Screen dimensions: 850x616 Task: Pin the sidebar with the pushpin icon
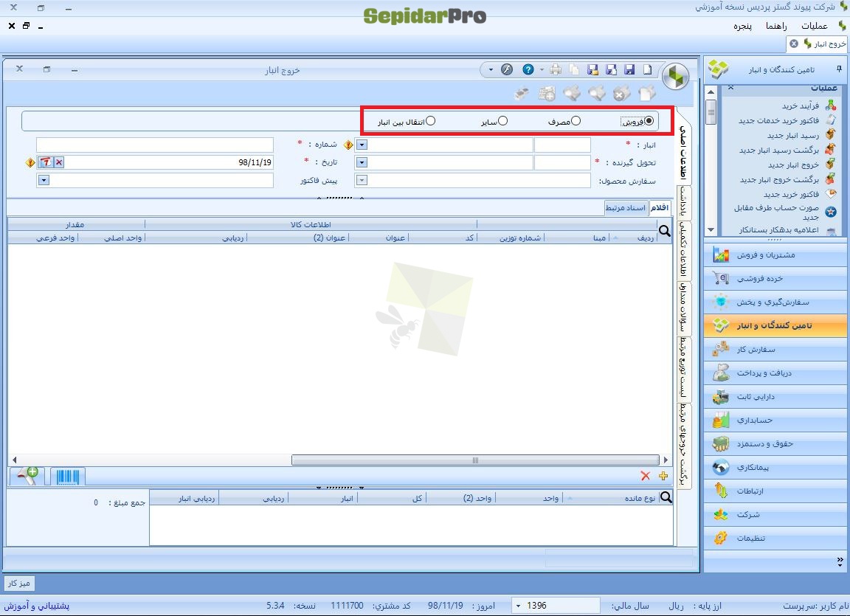tap(839, 69)
